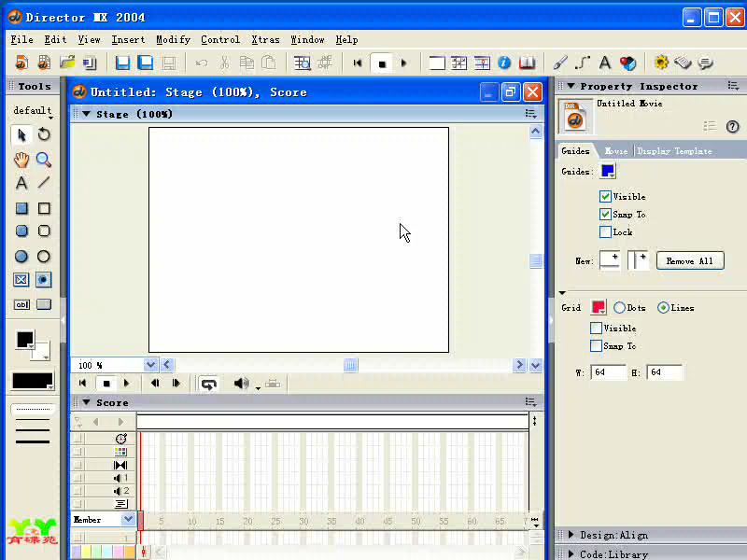747x560 pixels.
Task: Click the Grid width input field
Action: click(609, 372)
